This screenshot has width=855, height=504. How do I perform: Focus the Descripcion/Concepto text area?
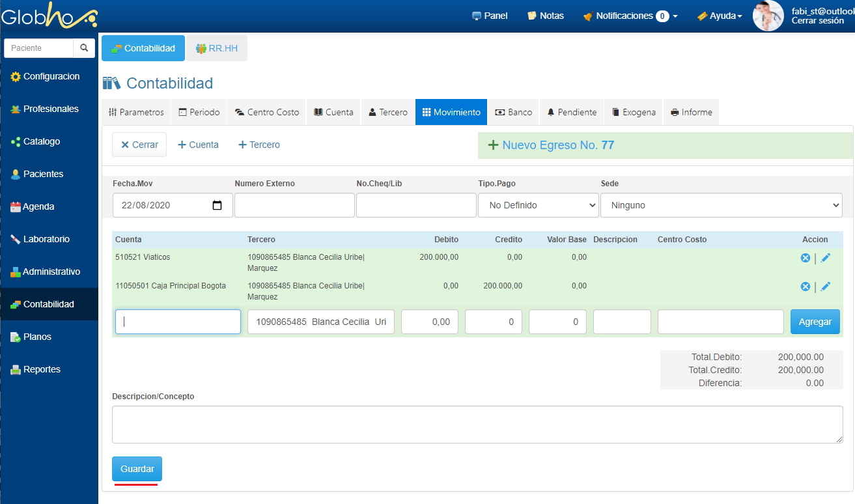[477, 425]
